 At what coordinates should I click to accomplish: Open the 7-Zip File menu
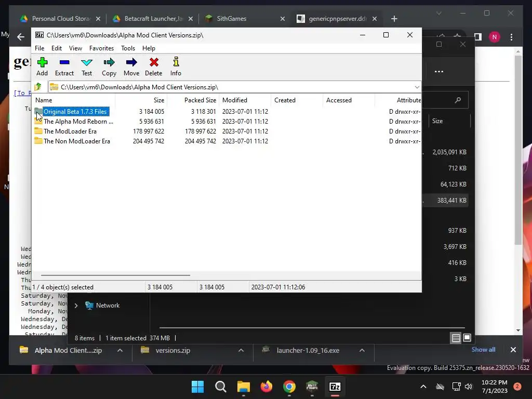[39, 48]
